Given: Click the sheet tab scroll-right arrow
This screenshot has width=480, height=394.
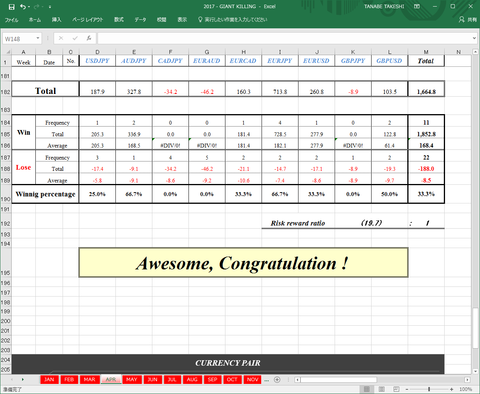Looking at the screenshot, I should (23, 380).
